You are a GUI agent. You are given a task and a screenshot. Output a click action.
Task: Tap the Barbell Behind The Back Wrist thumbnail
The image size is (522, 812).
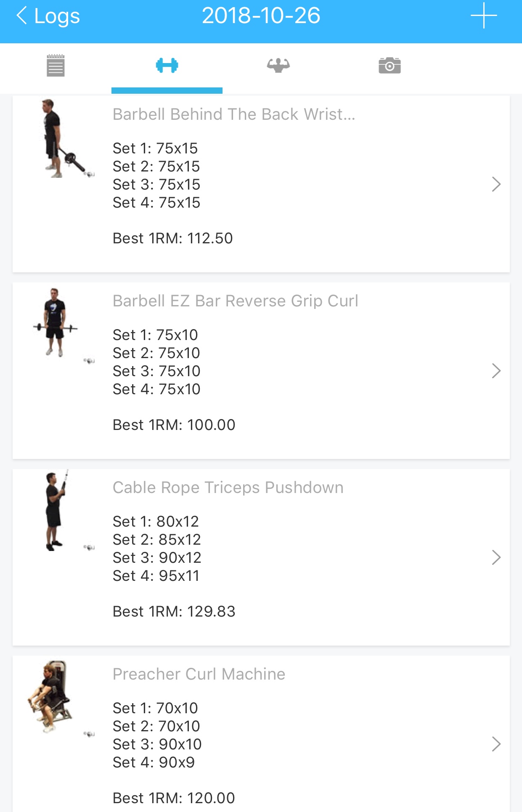(x=63, y=139)
